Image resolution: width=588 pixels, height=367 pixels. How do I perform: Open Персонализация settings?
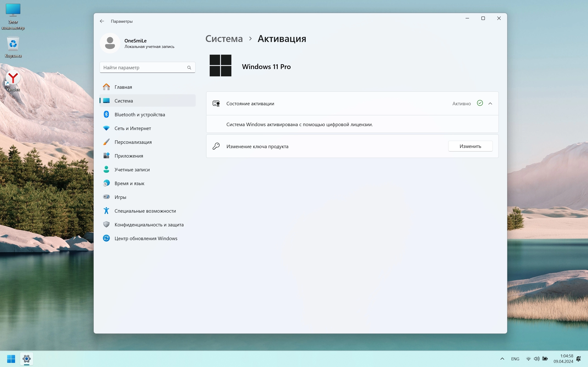click(133, 142)
